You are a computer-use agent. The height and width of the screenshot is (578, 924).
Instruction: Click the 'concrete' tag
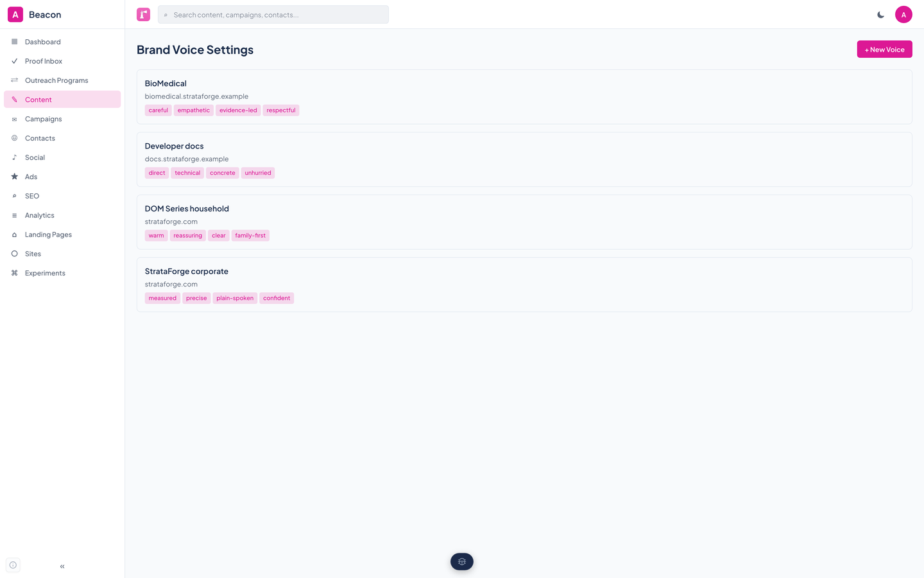tap(223, 173)
